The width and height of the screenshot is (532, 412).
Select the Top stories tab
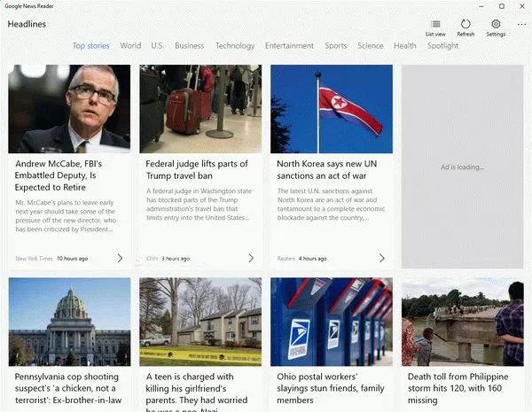click(91, 46)
